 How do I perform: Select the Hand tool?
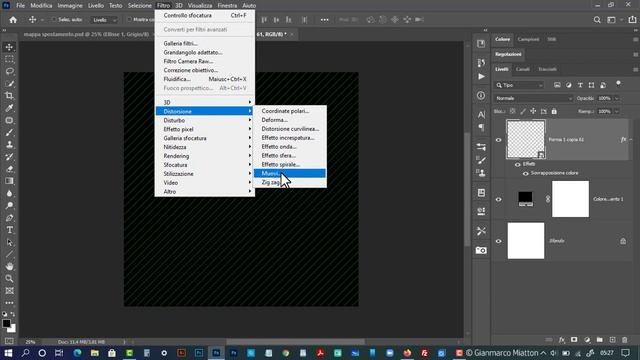9,267
